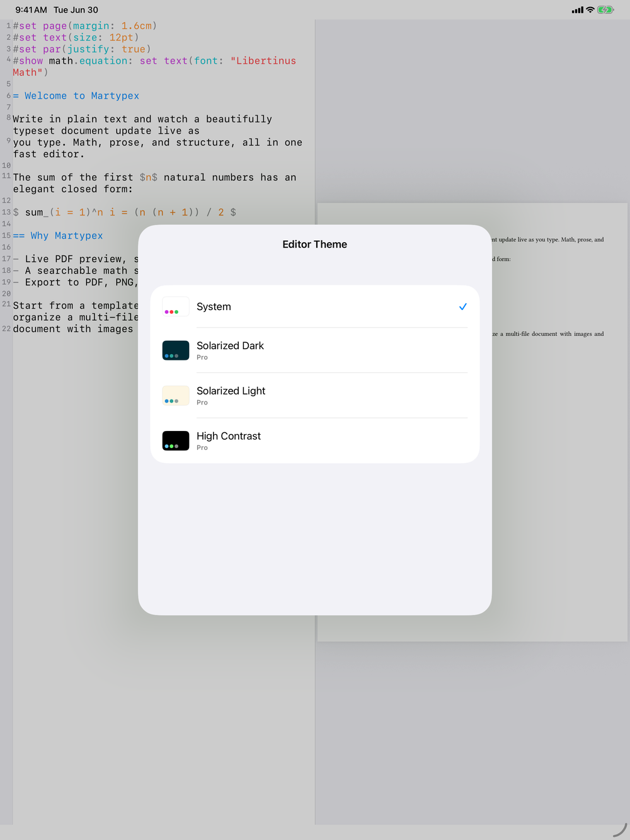Click 'The sum of the first' sentence
630x840 pixels.
154,183
